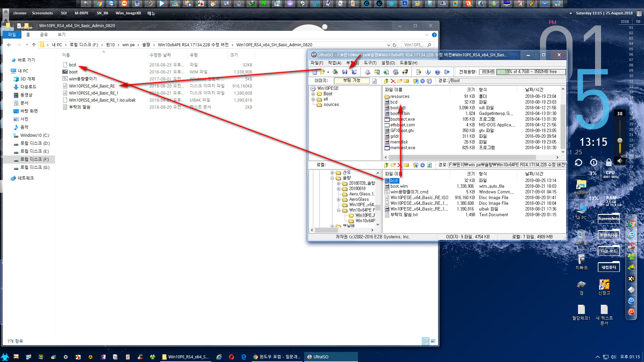Image resolution: width=644 pixels, height=362 pixels.
Task: Click the Save As icon in UltraISO toolbar
Action: (x=354, y=72)
